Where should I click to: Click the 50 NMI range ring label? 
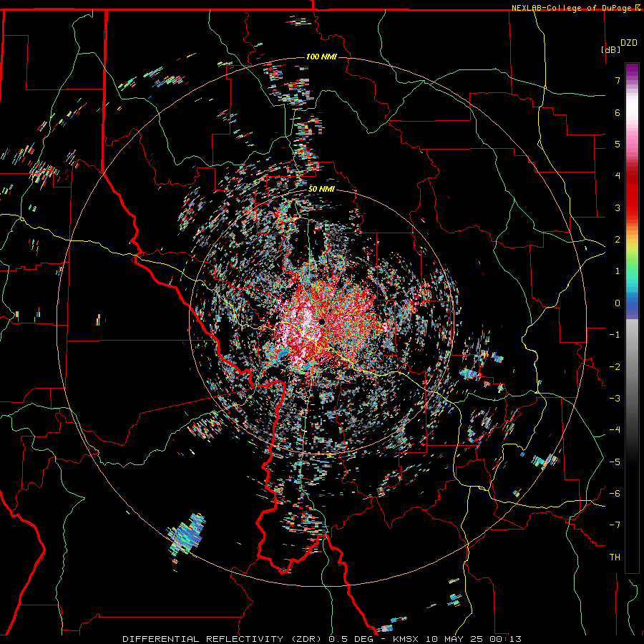coord(321,189)
